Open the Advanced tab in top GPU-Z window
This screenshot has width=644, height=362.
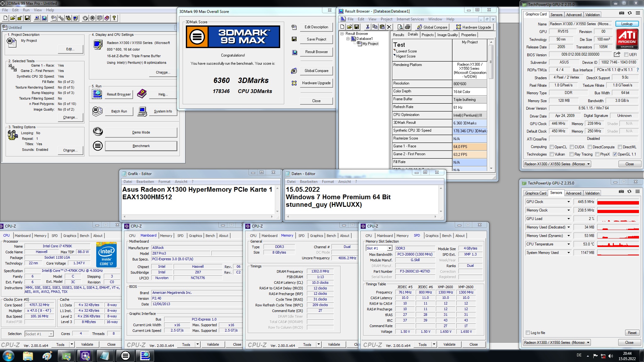coord(574,15)
